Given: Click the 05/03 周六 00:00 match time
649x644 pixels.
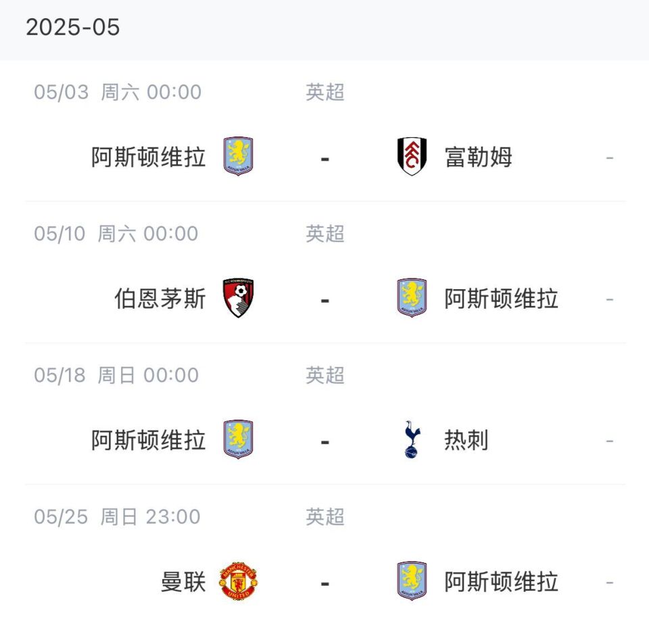Looking at the screenshot, I should click(x=115, y=93).
